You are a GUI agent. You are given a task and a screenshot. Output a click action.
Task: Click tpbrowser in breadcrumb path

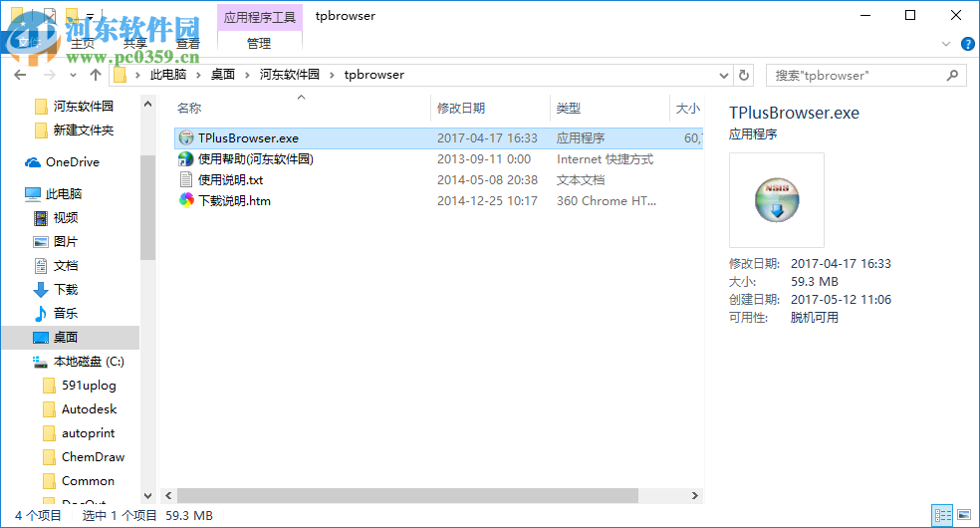tap(374, 75)
